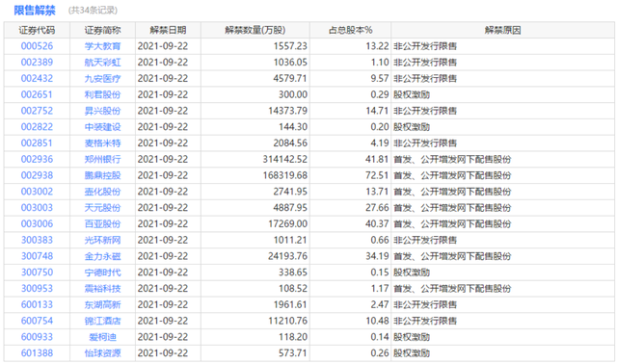Open 震裕科技 stock name link

(103, 288)
